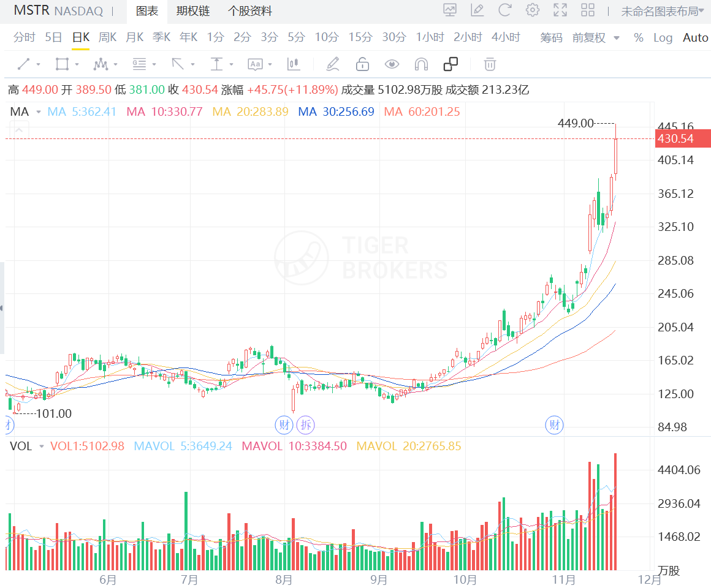Toggle Auto scale mode
Viewport: 711px width, 588px height.
tap(695, 37)
